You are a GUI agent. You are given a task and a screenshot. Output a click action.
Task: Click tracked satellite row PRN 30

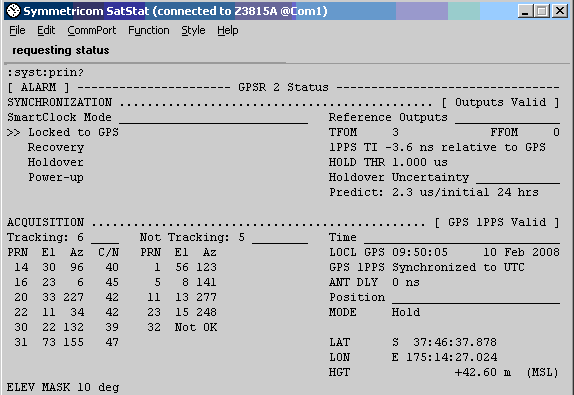(66, 327)
